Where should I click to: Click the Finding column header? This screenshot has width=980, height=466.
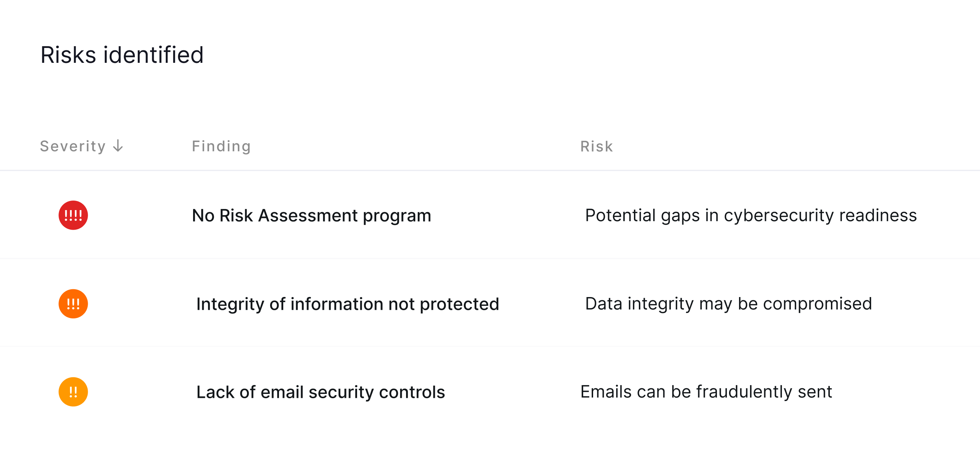221,146
